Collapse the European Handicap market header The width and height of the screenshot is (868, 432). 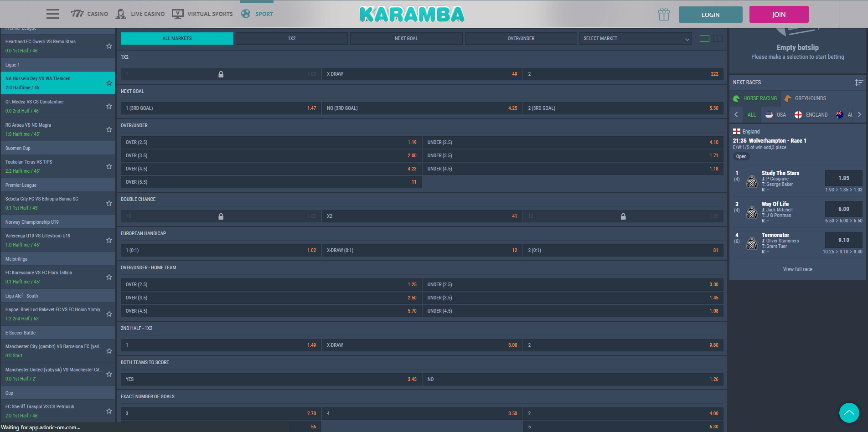click(422, 233)
